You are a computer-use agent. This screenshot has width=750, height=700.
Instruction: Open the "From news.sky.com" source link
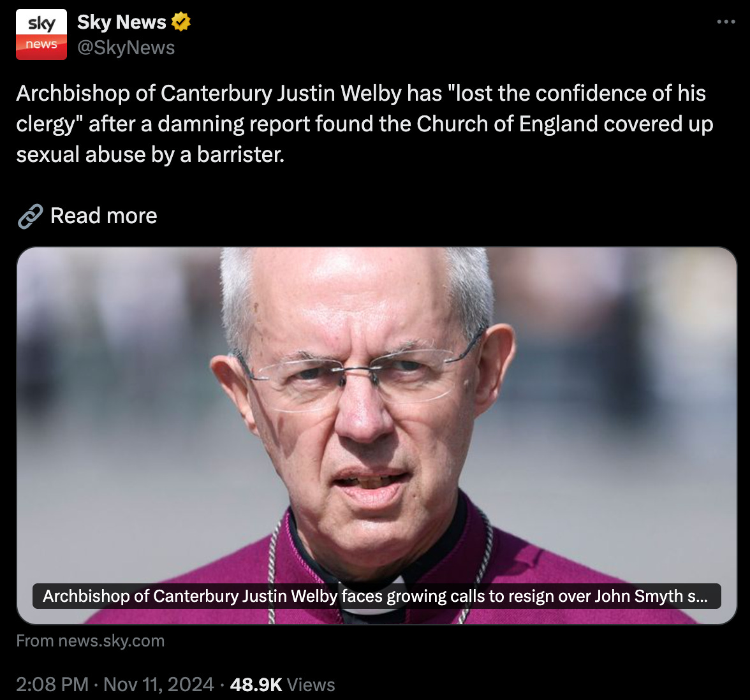(91, 641)
